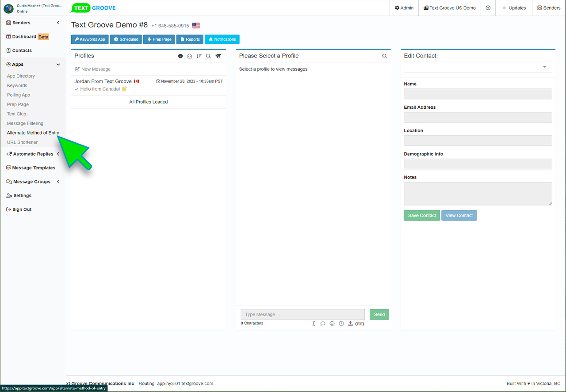
Task: Click the Name input field
Action: (x=478, y=94)
